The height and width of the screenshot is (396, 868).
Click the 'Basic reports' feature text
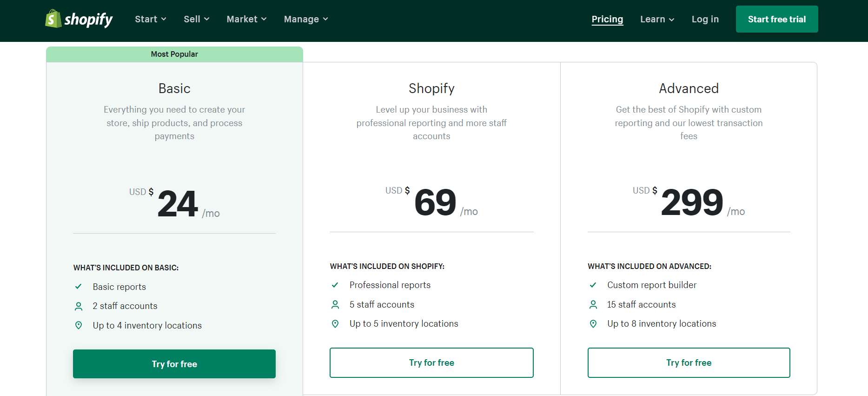[119, 287]
